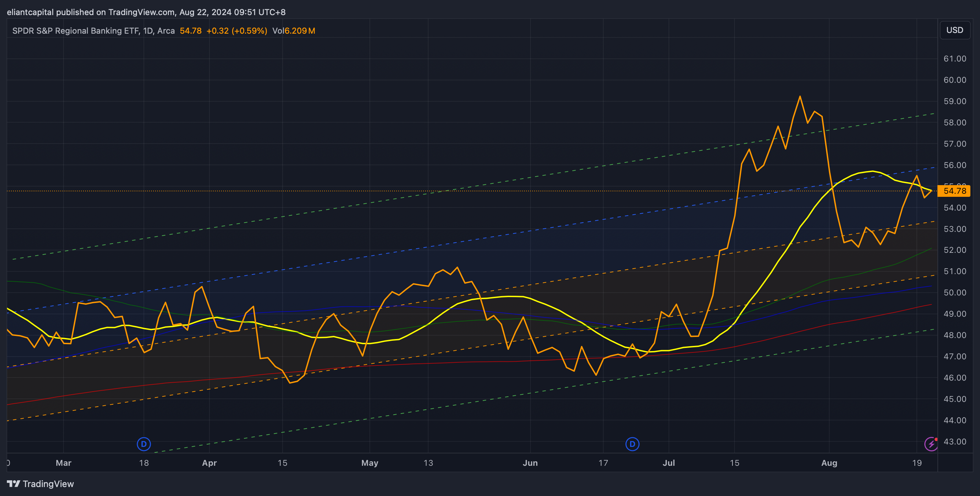The height and width of the screenshot is (496, 980).
Task: Click the 19 date label after Aug
Action: coord(917,463)
